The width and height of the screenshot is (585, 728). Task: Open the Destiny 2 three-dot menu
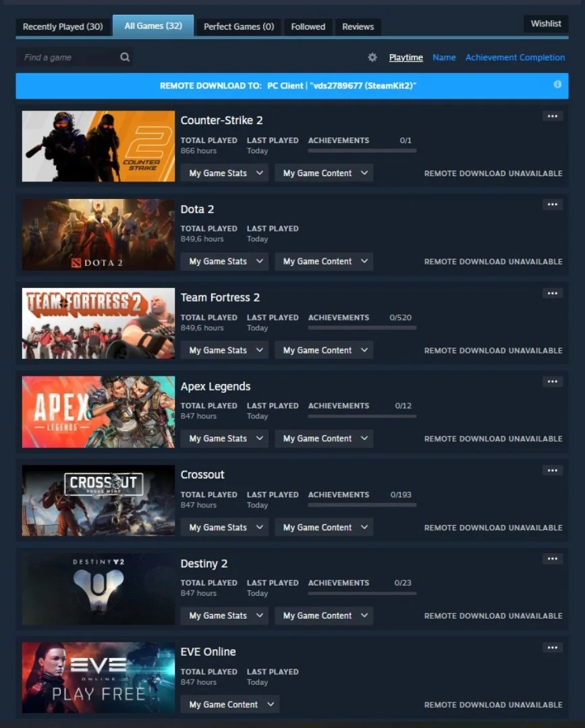pyautogui.click(x=553, y=559)
